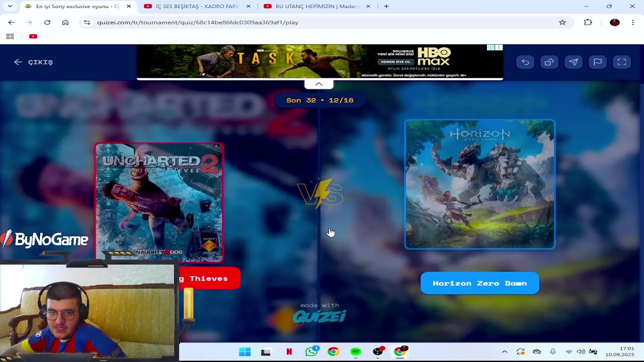
Task: Share quiz with paper plane icon
Action: coord(574,62)
